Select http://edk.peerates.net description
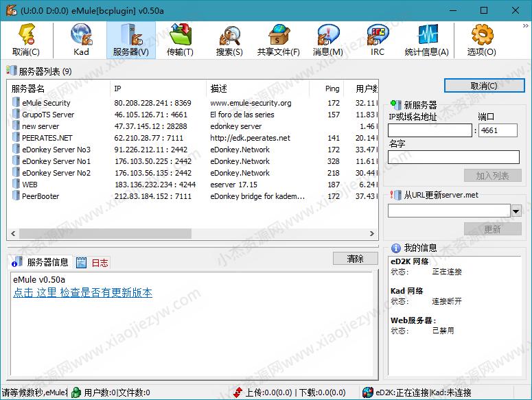The image size is (532, 400). pyautogui.click(x=251, y=138)
